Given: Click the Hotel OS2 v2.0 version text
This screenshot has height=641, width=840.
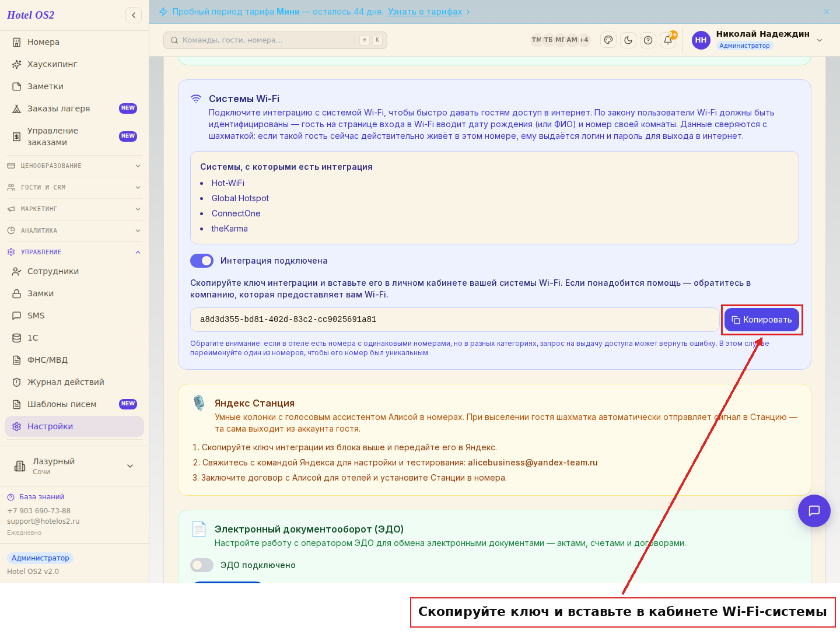Looking at the screenshot, I should pos(33,572).
